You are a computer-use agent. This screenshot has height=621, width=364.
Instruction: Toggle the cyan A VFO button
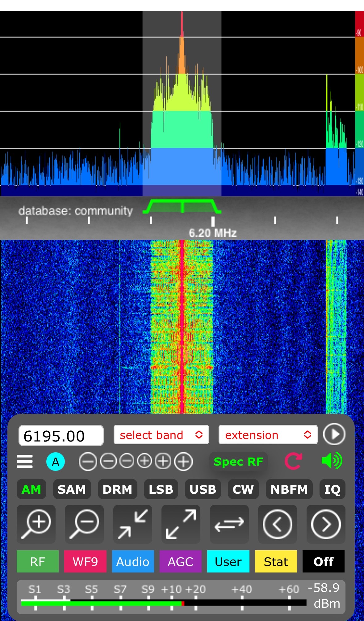(56, 462)
